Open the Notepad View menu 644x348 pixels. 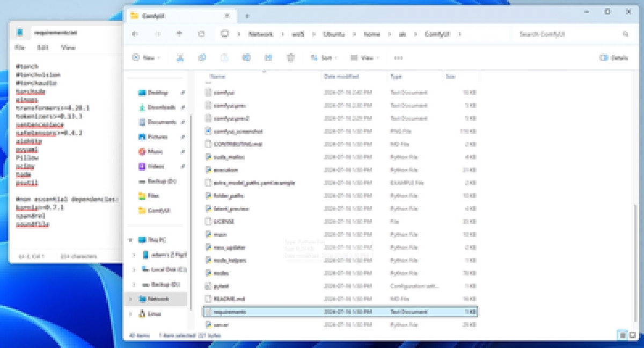[68, 48]
